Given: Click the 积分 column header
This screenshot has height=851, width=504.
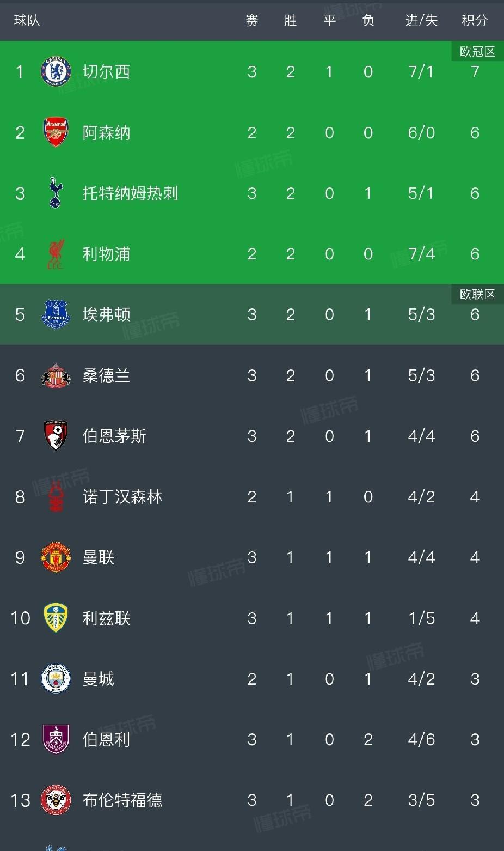Looking at the screenshot, I should click(474, 21).
